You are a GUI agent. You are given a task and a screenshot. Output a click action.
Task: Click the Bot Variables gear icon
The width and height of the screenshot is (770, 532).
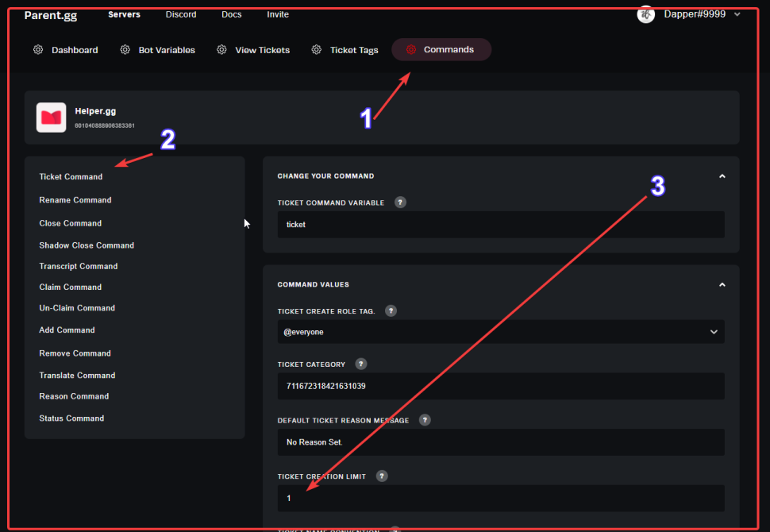[125, 49]
